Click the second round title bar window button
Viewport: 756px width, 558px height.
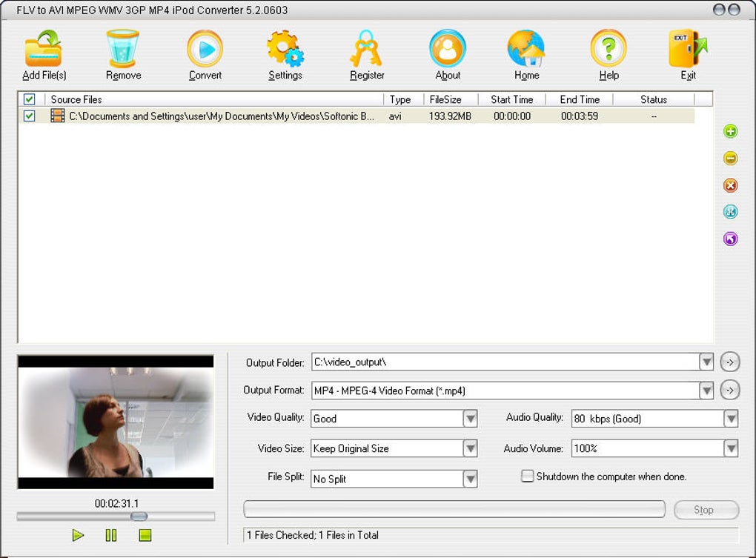734,10
